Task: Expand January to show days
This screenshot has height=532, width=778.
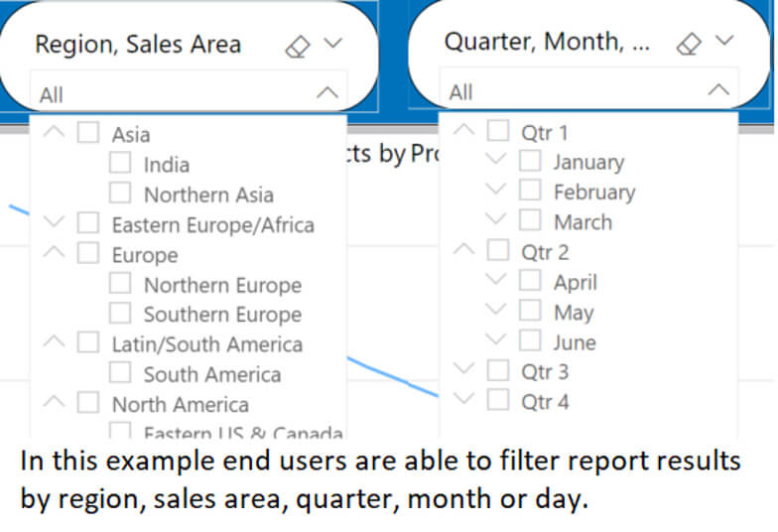Action: pos(496,159)
